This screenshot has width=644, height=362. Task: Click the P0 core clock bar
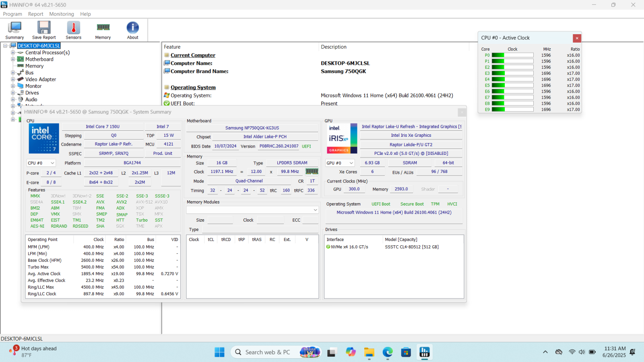pyautogui.click(x=512, y=55)
